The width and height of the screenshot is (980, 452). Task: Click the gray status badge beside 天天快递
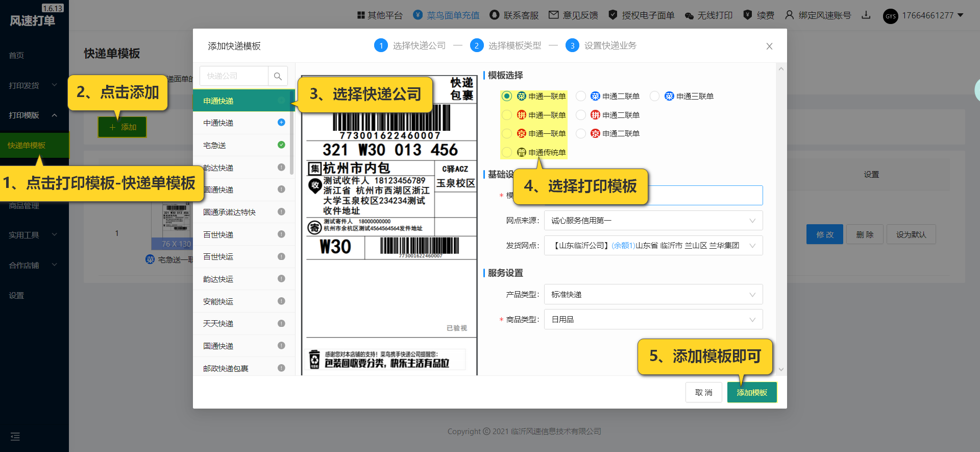pos(281,323)
